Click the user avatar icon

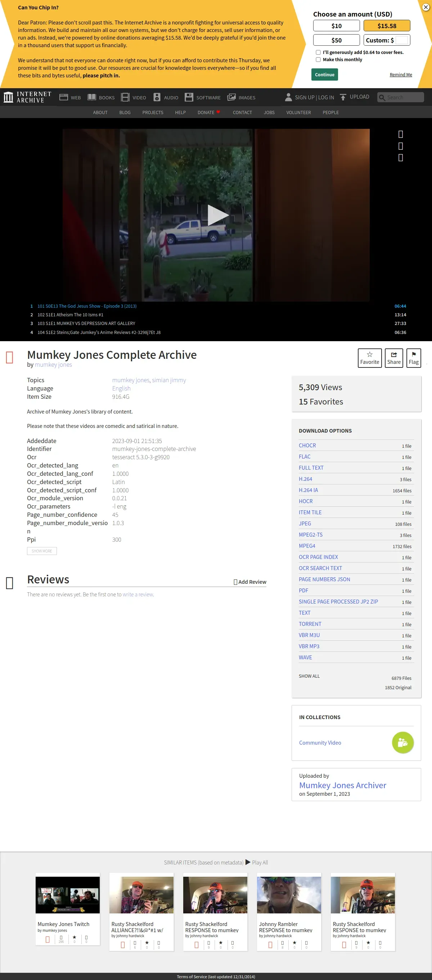point(288,98)
